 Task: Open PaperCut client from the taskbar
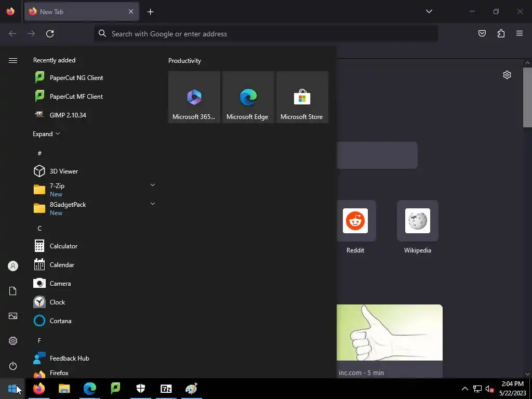tap(115, 389)
